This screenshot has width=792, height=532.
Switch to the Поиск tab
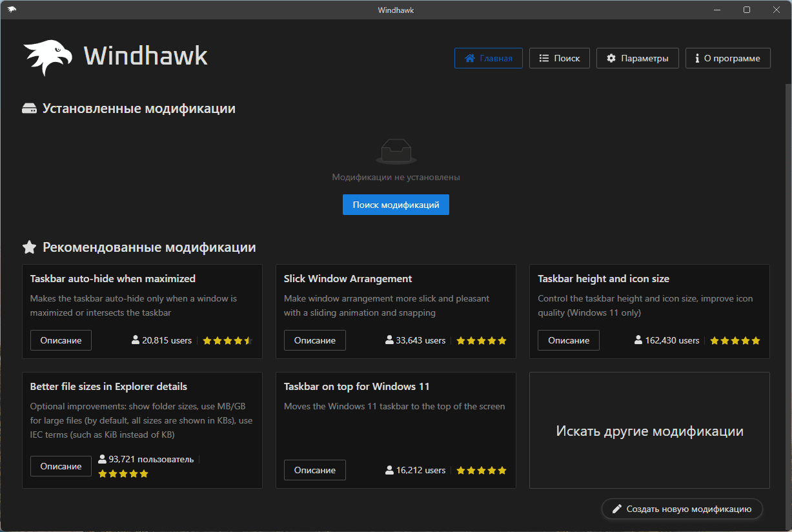560,58
